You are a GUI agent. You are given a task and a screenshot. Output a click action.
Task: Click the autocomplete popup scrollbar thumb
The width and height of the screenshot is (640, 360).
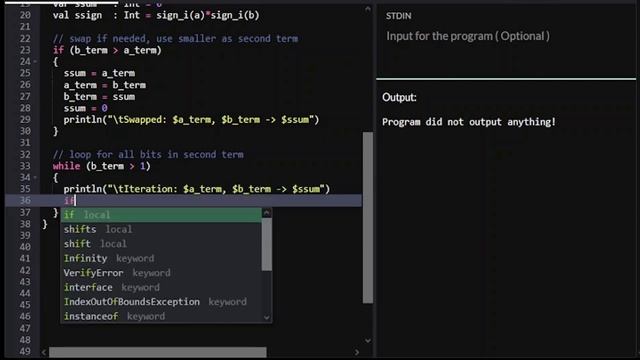(267, 244)
